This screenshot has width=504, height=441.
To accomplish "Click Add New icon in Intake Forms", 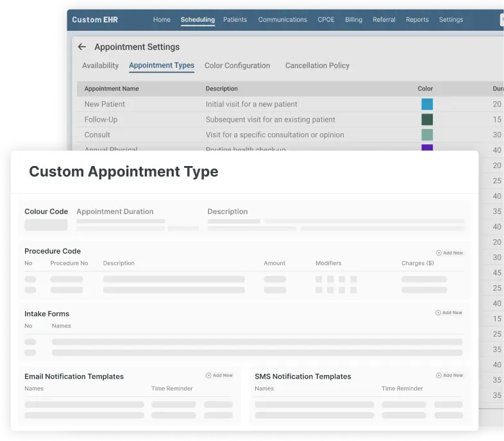I will point(439,313).
